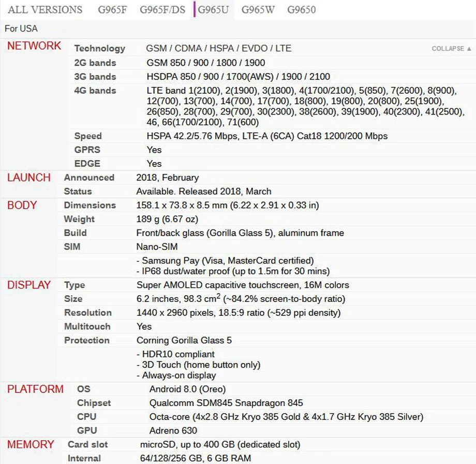This screenshot has width=476, height=464.
Task: Click the Card slot label
Action: pyautogui.click(x=88, y=444)
